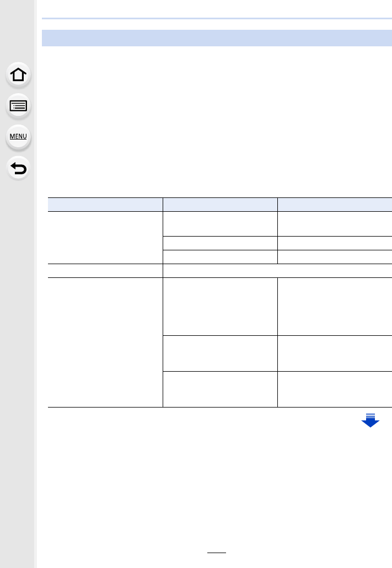Go to the home page icon
Viewport: 392px width, 568px height.
(18, 74)
